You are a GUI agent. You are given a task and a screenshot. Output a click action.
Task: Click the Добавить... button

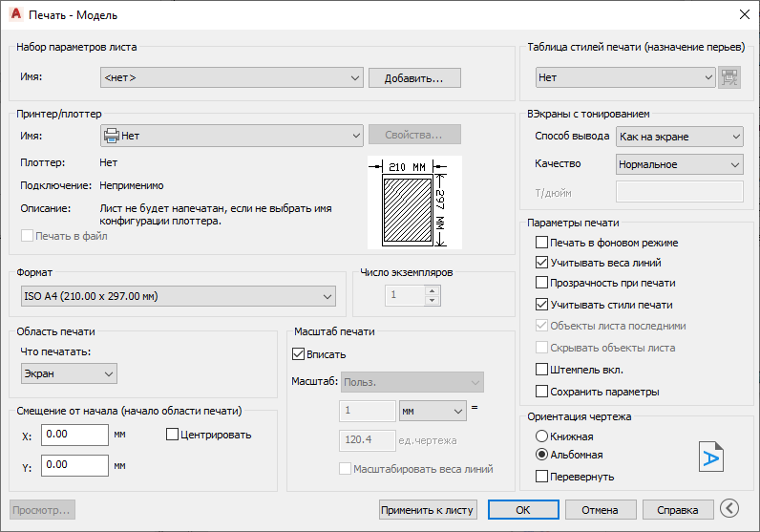click(x=414, y=78)
